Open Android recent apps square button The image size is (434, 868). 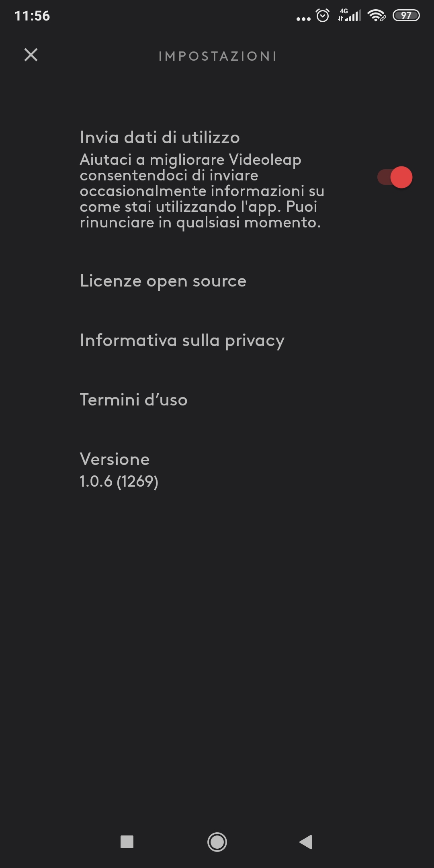127,842
